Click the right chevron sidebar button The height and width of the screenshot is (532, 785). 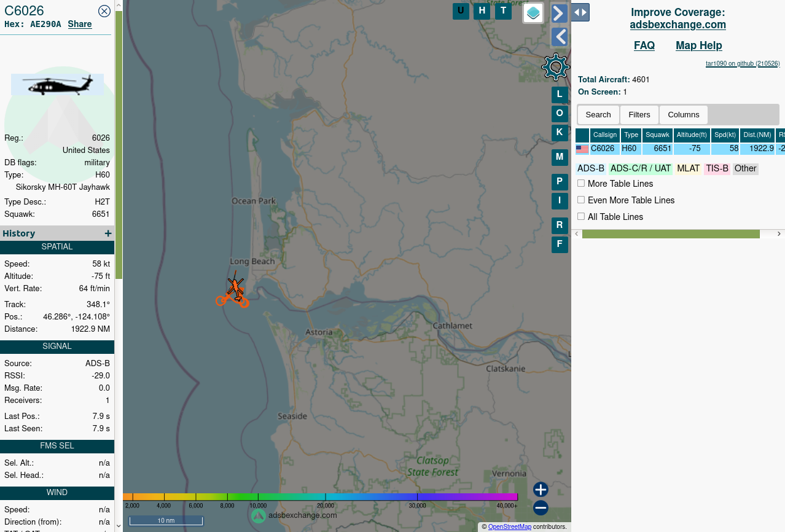coord(559,13)
